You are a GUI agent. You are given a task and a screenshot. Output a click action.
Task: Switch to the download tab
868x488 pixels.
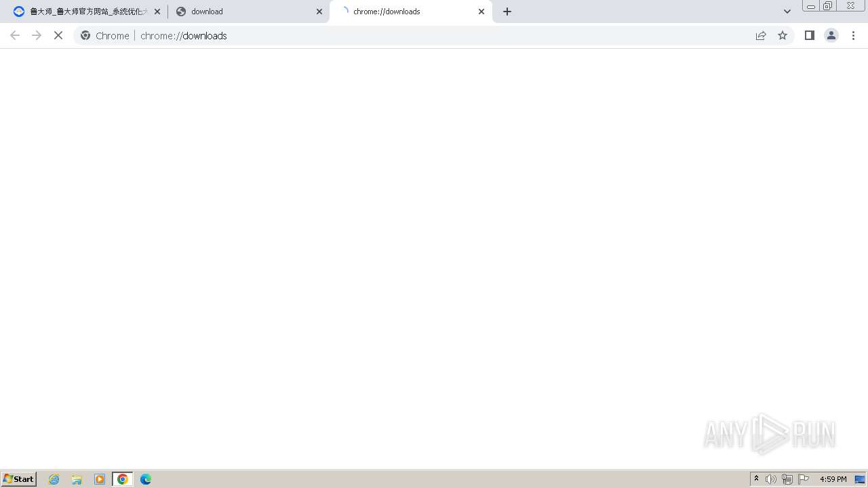(x=248, y=12)
